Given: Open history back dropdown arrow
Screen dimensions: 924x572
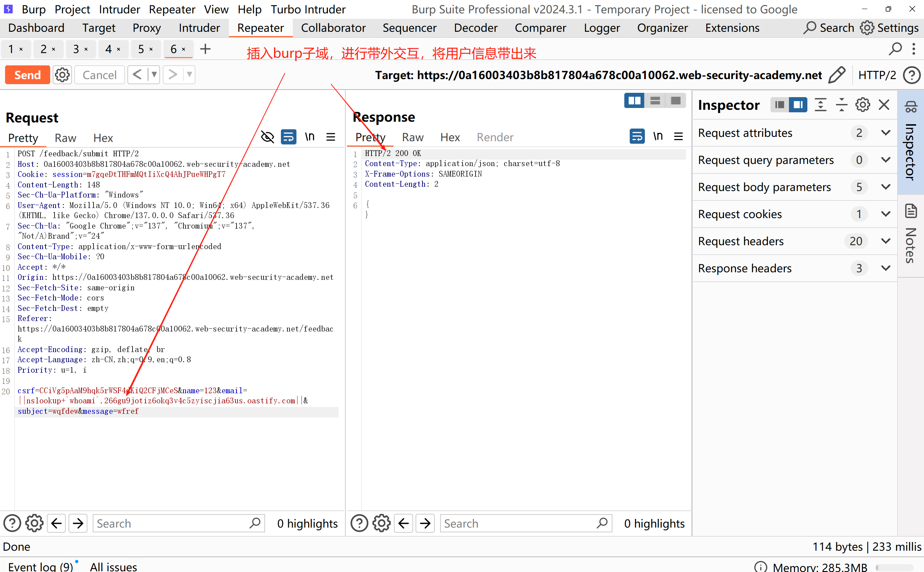Looking at the screenshot, I should pyautogui.click(x=154, y=75).
